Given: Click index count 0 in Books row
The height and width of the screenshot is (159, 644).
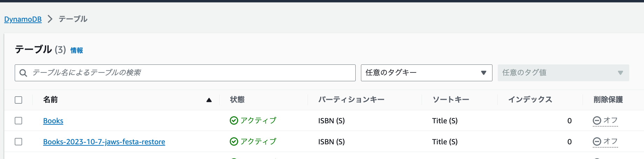Looking at the screenshot, I should [570, 121].
